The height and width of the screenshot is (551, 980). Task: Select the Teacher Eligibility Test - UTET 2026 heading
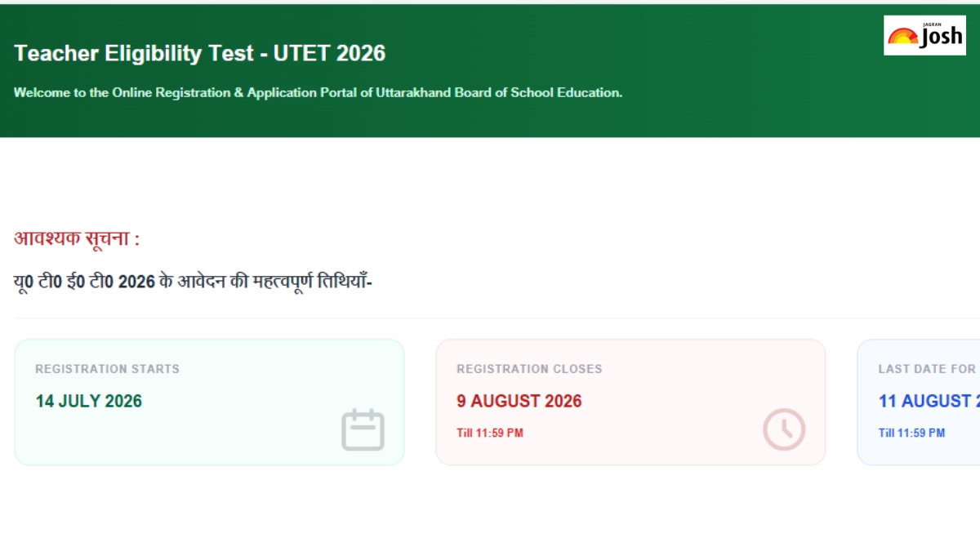tap(199, 54)
